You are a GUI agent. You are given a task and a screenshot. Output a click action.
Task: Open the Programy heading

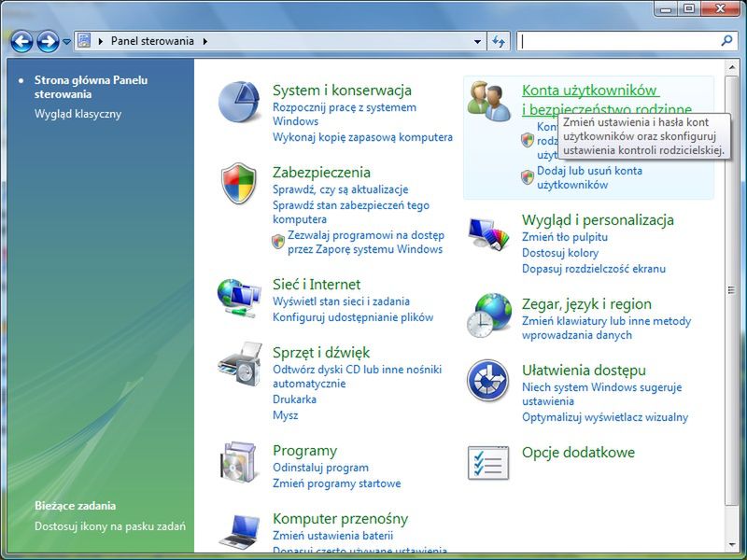[x=305, y=451]
